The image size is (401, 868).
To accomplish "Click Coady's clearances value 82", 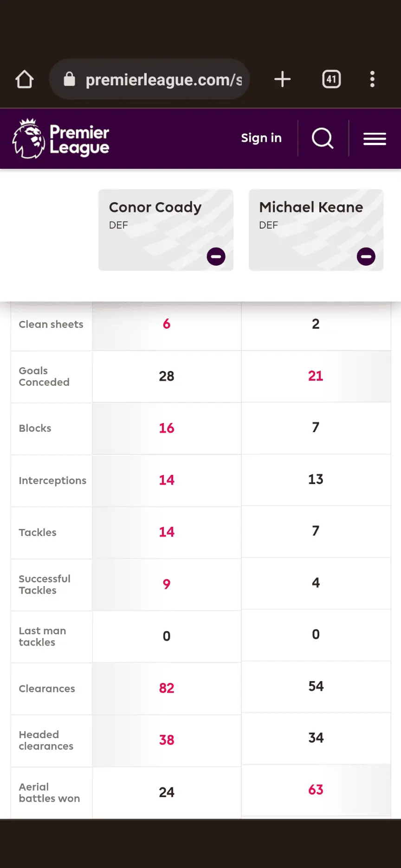I will tap(167, 688).
